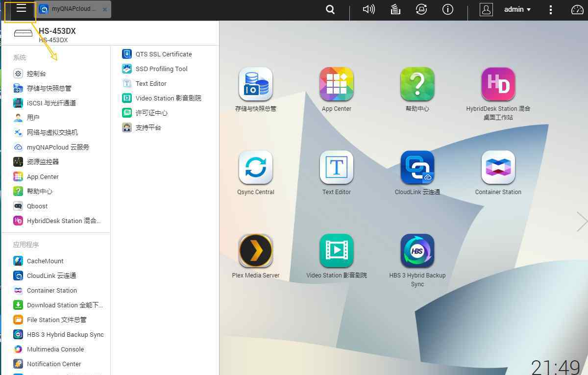The width and height of the screenshot is (588, 375).
Task: Close the myQNAPcloud taskbar tab
Action: pos(104,9)
